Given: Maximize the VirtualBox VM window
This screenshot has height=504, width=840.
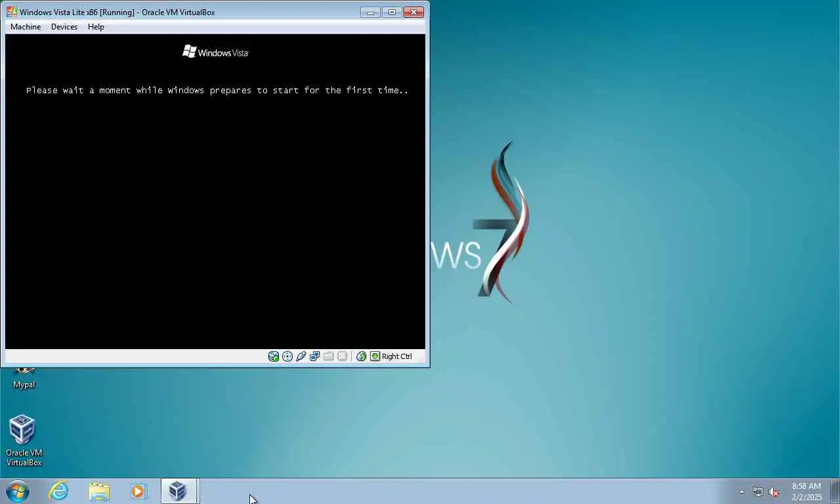Looking at the screenshot, I should click(x=392, y=12).
